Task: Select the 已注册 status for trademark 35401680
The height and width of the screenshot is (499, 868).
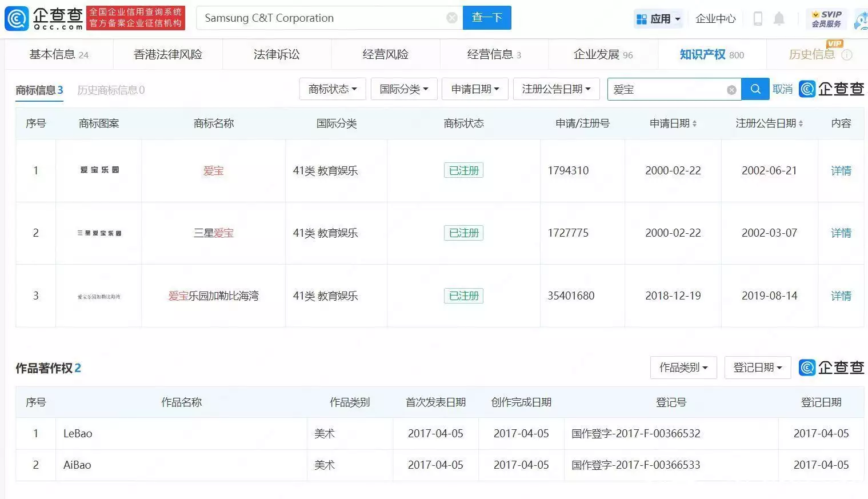Action: 463,296
